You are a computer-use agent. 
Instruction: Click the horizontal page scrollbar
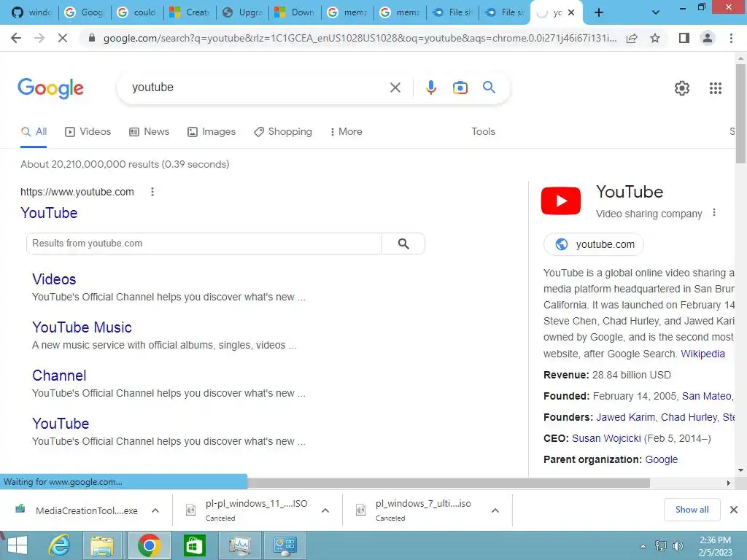click(x=448, y=483)
